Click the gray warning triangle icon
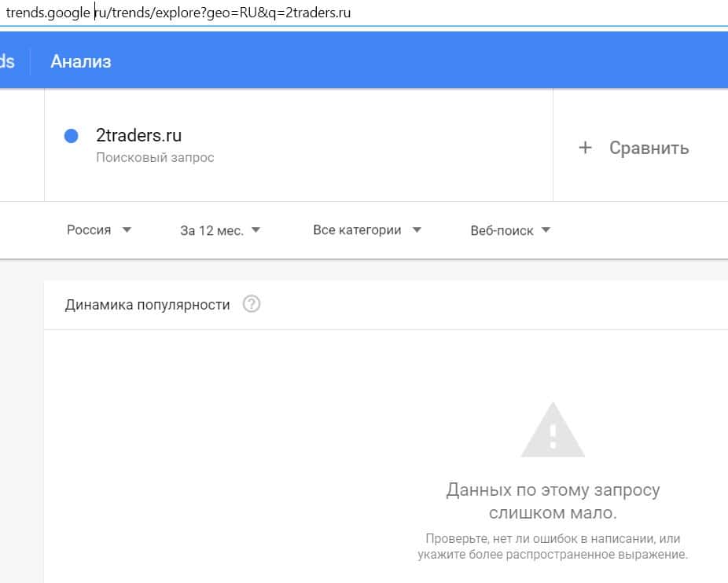 [x=553, y=431]
